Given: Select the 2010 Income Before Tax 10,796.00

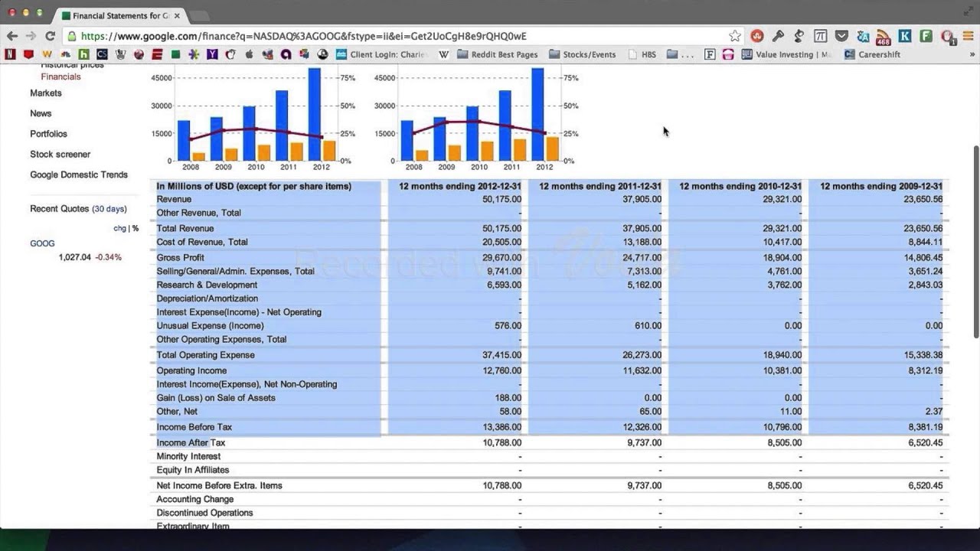Looking at the screenshot, I should (x=782, y=427).
